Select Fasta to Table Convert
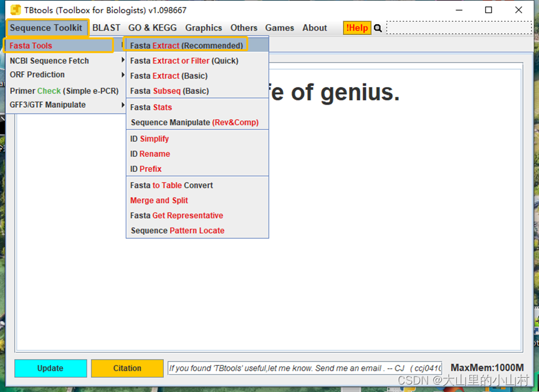 (x=198, y=185)
